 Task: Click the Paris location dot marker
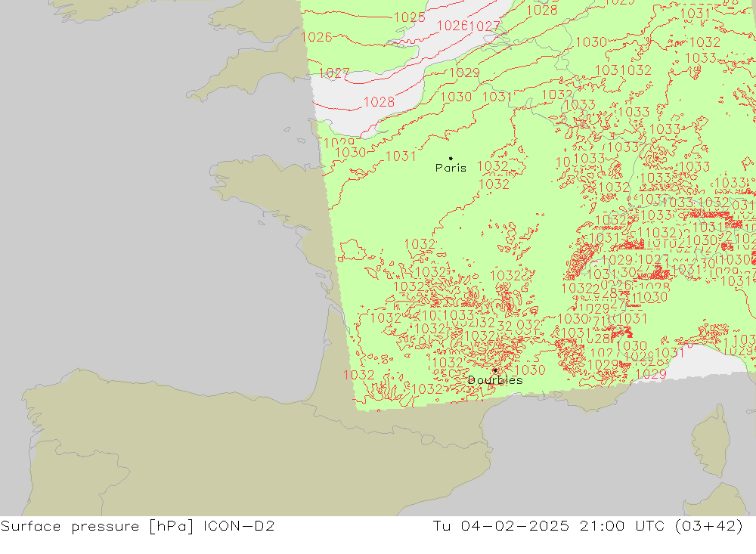point(451,158)
